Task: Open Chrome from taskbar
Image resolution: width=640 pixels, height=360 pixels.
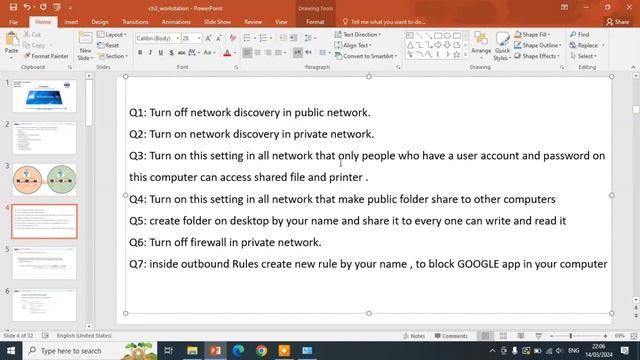Action: (261, 351)
